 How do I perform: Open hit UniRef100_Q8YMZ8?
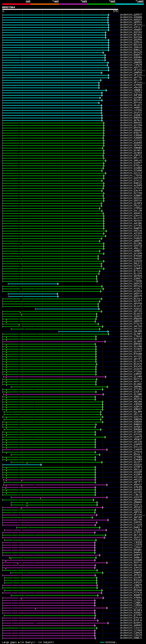131,276
